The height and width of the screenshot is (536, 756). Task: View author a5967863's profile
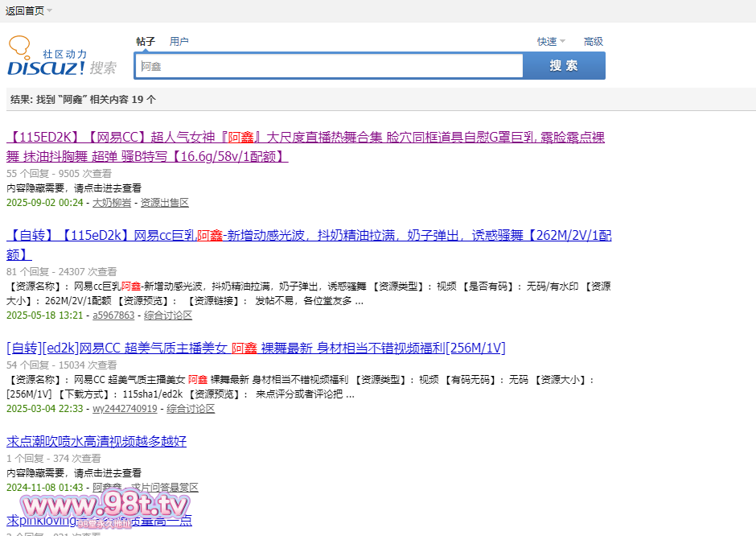coord(115,315)
